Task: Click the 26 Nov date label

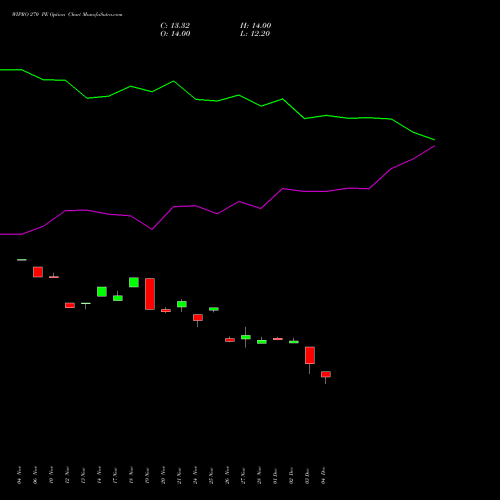Action: click(x=227, y=475)
